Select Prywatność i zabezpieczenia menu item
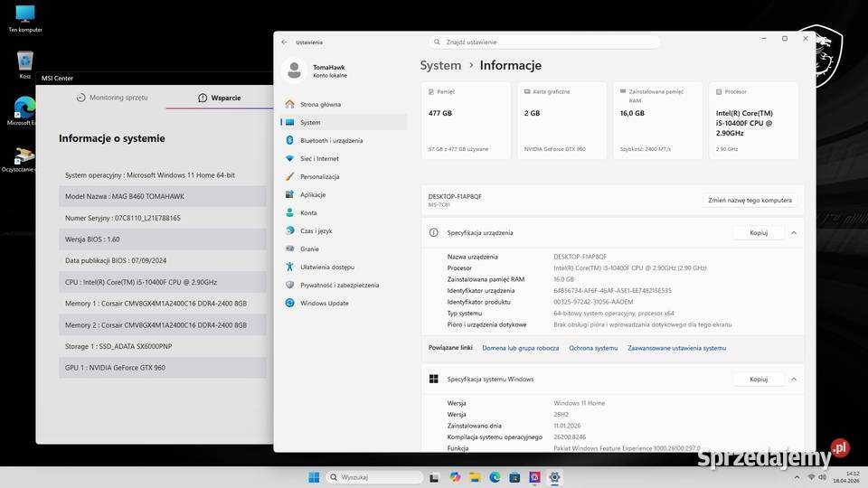 tap(339, 285)
